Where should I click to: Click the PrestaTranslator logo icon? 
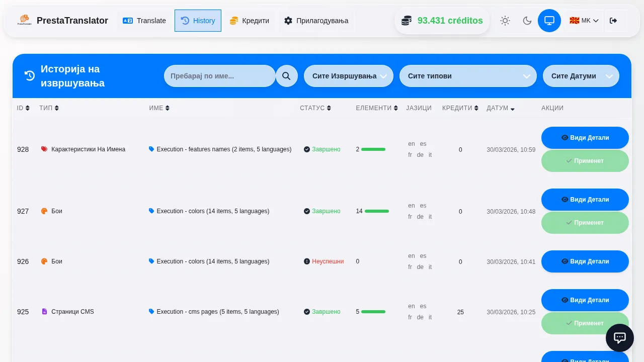[x=24, y=21]
